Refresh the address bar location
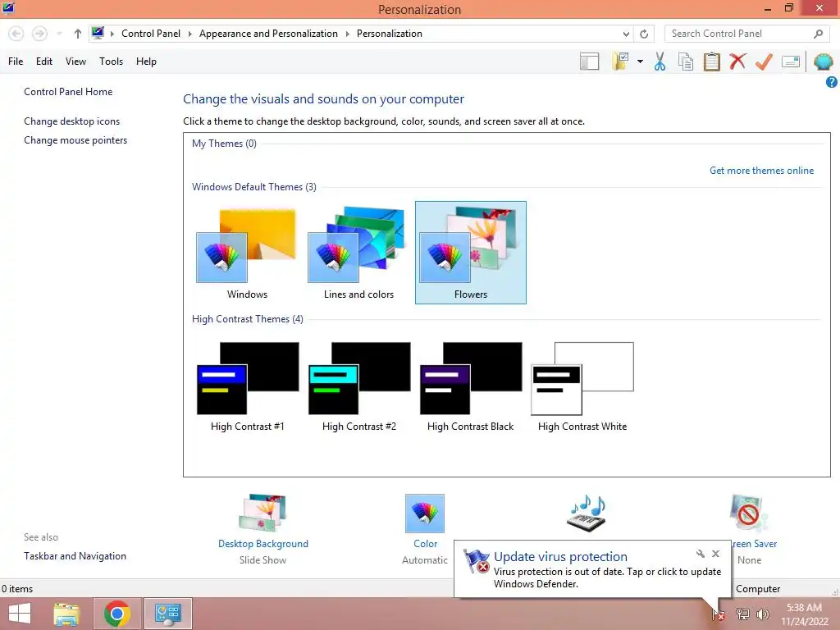Viewport: 840px width, 630px height. coord(644,34)
